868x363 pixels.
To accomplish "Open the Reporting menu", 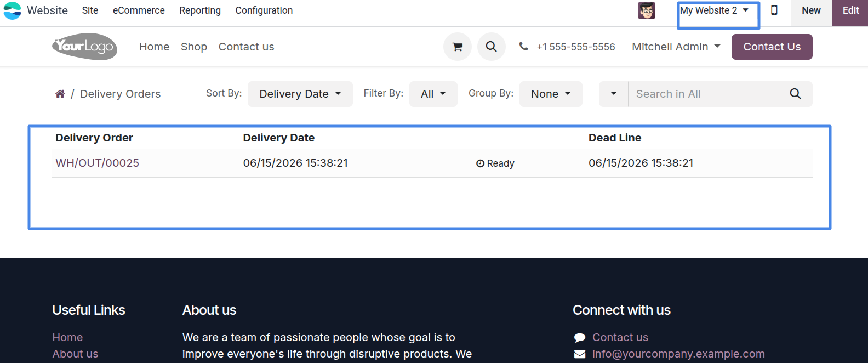I will [x=200, y=10].
